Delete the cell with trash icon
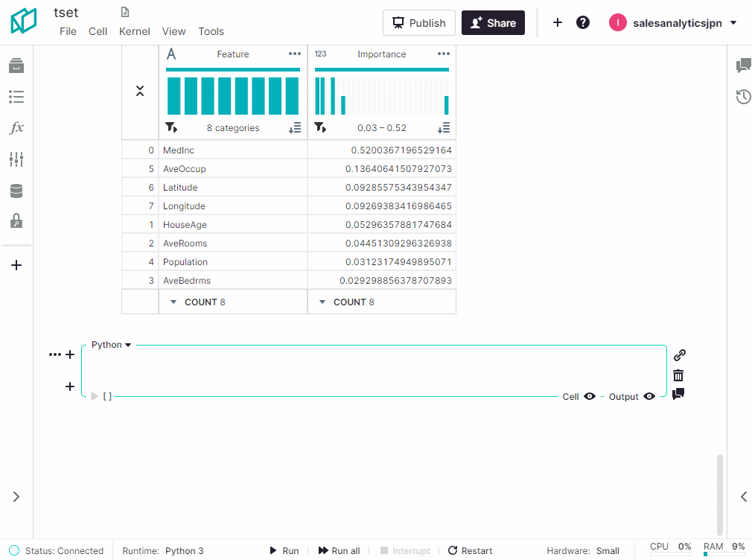 (x=678, y=375)
